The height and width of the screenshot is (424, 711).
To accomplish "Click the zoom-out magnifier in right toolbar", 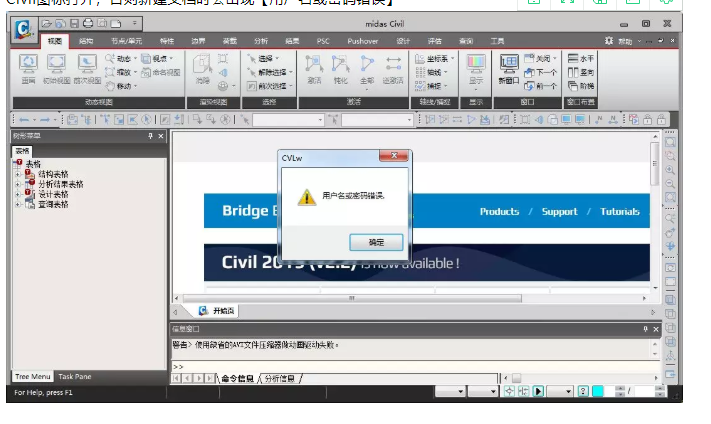I will coord(670,184).
